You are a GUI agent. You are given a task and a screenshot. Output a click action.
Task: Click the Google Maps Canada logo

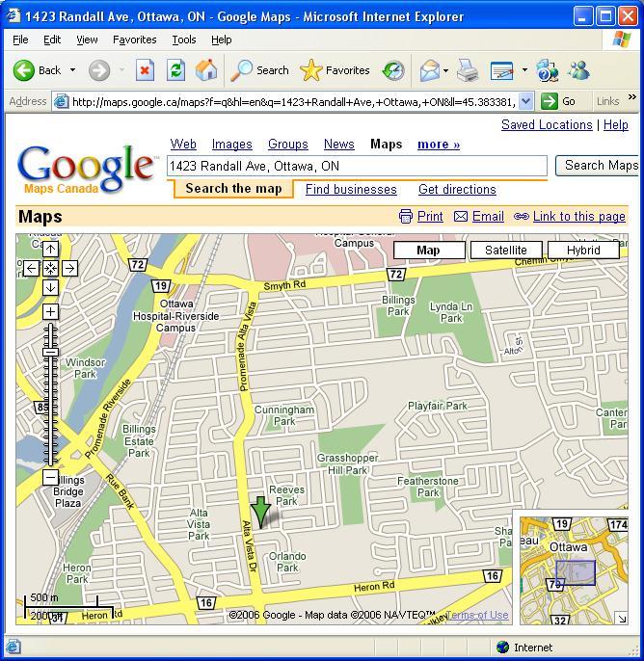pyautogui.click(x=86, y=170)
